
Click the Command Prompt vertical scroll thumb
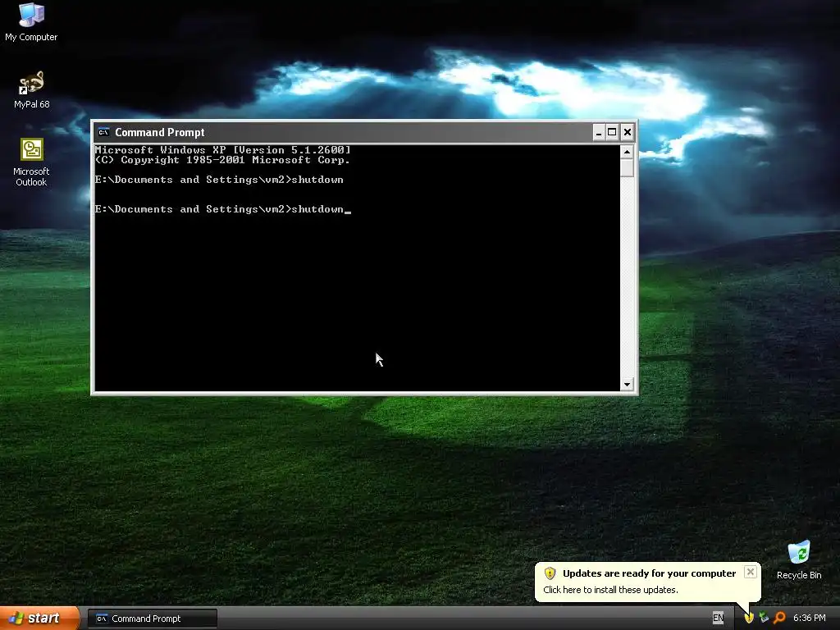(627, 167)
